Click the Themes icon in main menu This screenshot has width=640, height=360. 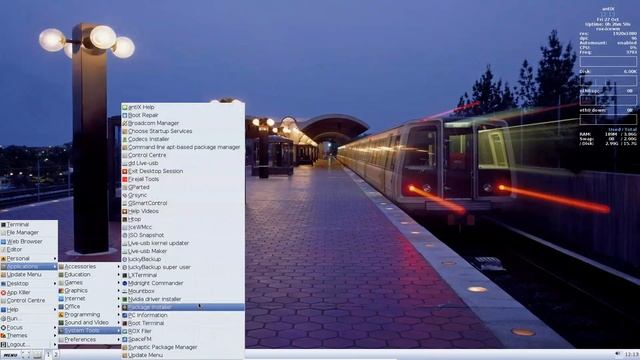(x=3, y=336)
